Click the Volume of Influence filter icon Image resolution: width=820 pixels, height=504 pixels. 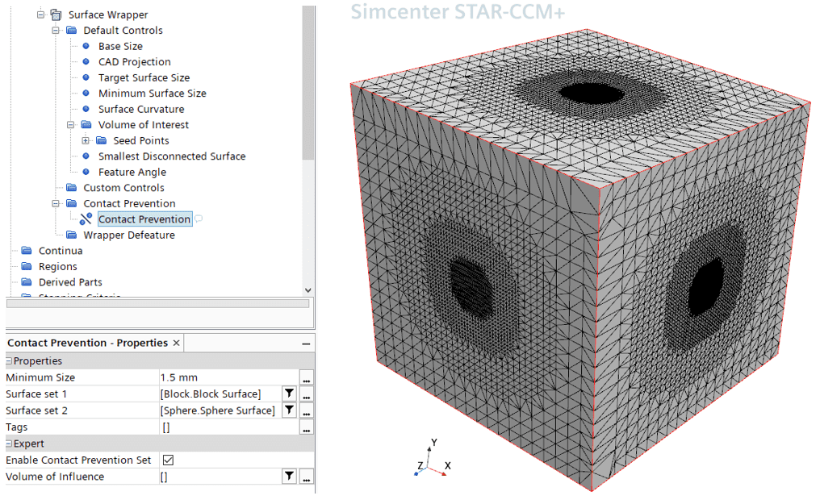289,477
